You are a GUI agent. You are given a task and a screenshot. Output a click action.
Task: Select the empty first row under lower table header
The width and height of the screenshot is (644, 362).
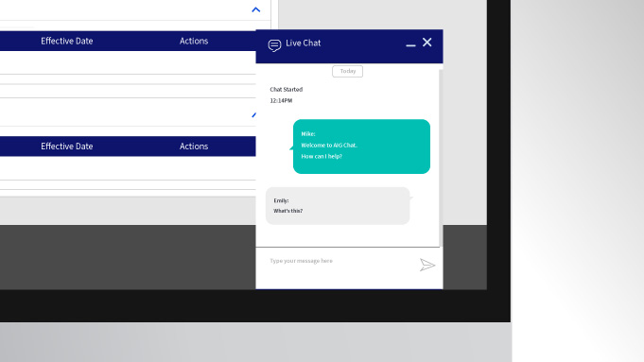(x=128, y=168)
